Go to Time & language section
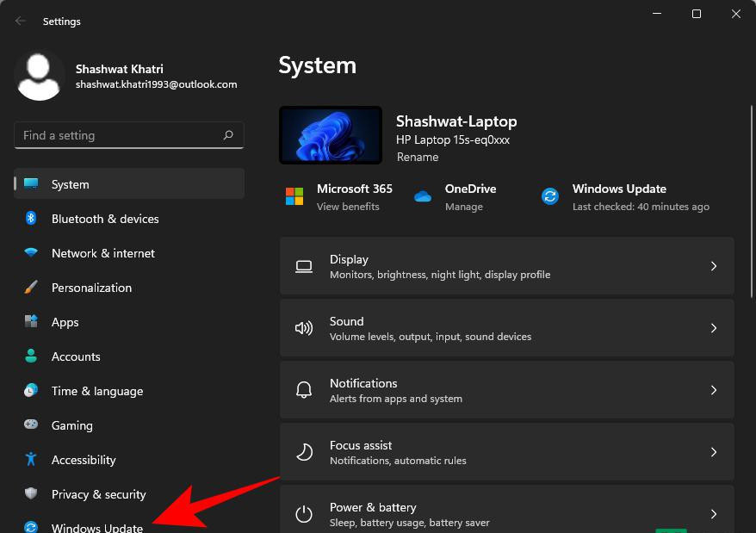Screen dimensions: 756x533 coord(97,391)
